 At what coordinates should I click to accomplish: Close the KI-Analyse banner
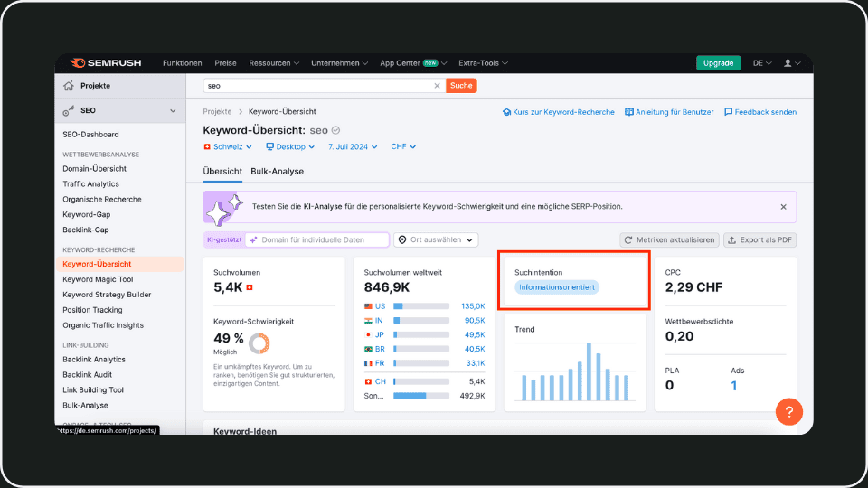click(x=783, y=207)
